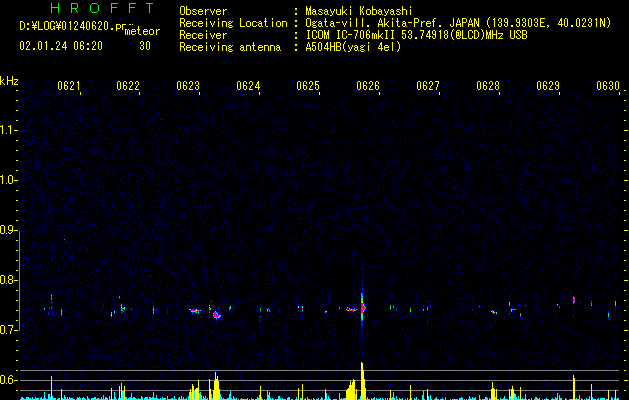This screenshot has width=629, height=400.
Task: Select the A504HB(yagi 4el) antenna text
Action: [353, 47]
